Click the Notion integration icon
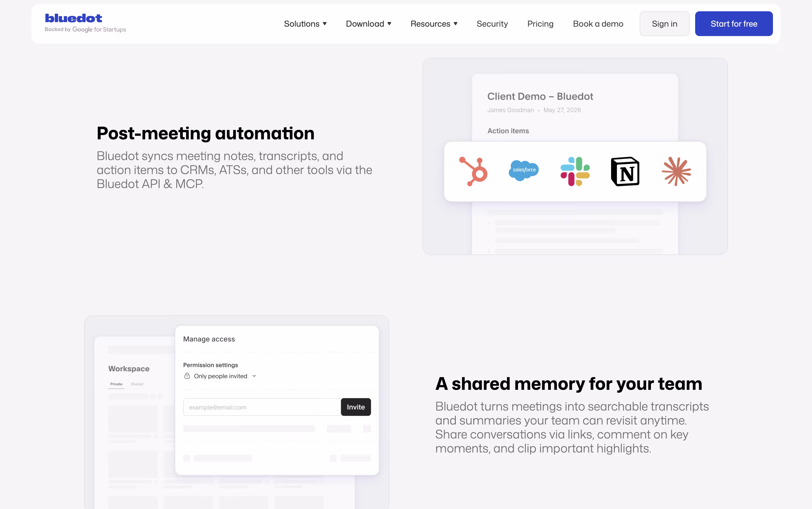Image resolution: width=812 pixels, height=509 pixels. [x=625, y=171]
